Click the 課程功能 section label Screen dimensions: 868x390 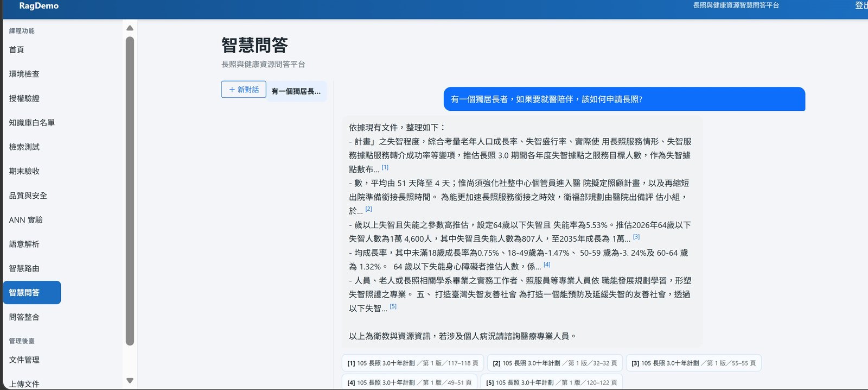[x=22, y=31]
